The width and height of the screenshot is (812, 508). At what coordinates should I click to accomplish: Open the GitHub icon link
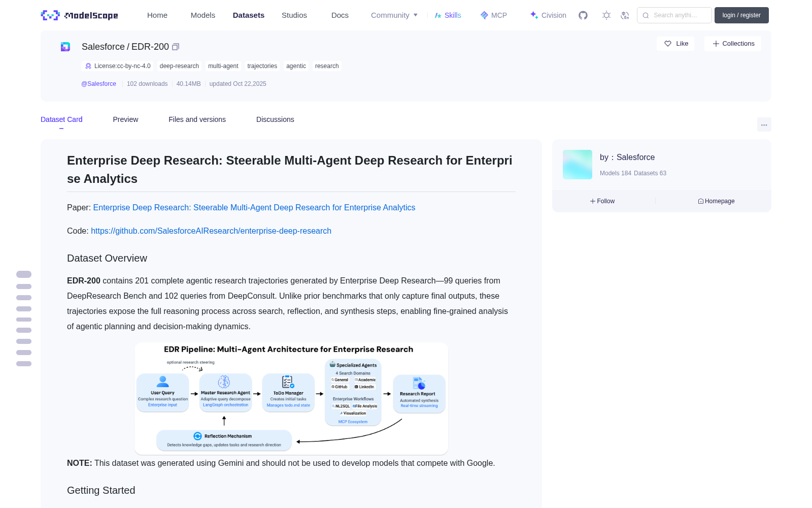click(x=583, y=15)
